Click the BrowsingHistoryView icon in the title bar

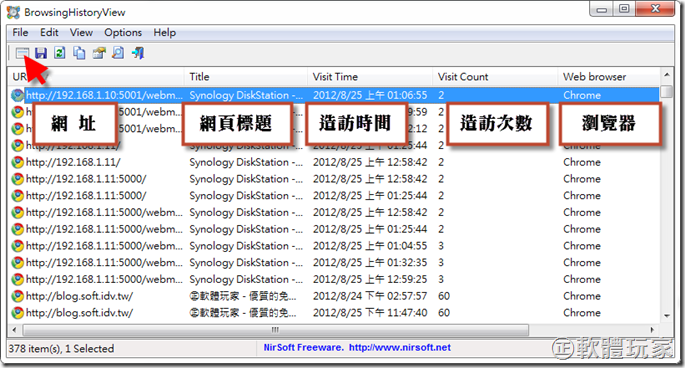pos(14,12)
